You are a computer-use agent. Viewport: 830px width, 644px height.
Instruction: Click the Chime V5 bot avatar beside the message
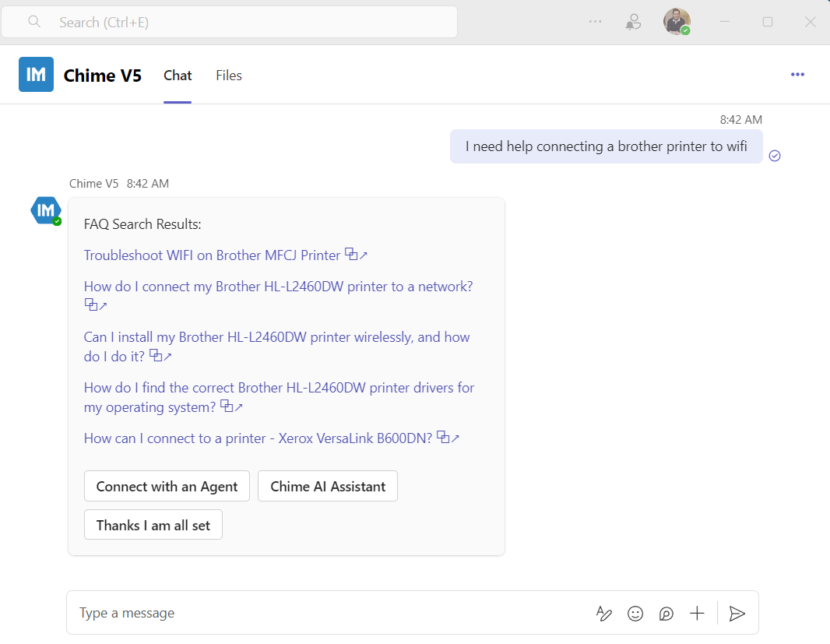click(45, 210)
